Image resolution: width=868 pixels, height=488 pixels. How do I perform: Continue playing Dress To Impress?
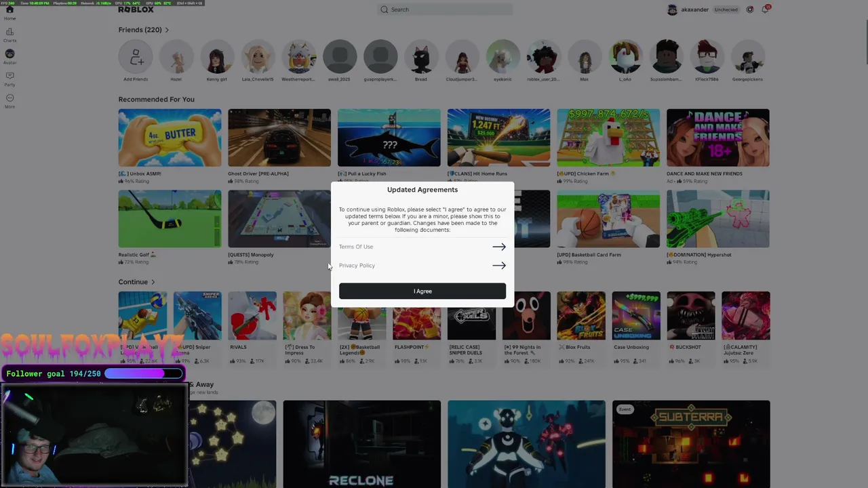pos(307,316)
